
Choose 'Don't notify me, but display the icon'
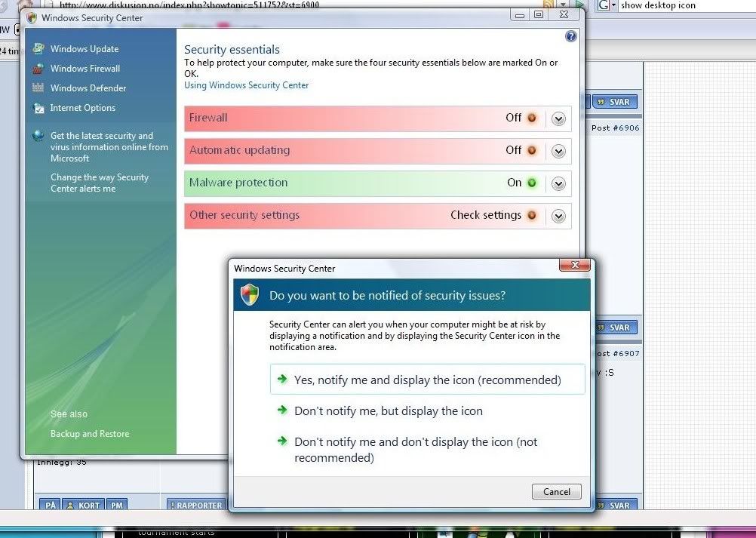pyautogui.click(x=388, y=410)
